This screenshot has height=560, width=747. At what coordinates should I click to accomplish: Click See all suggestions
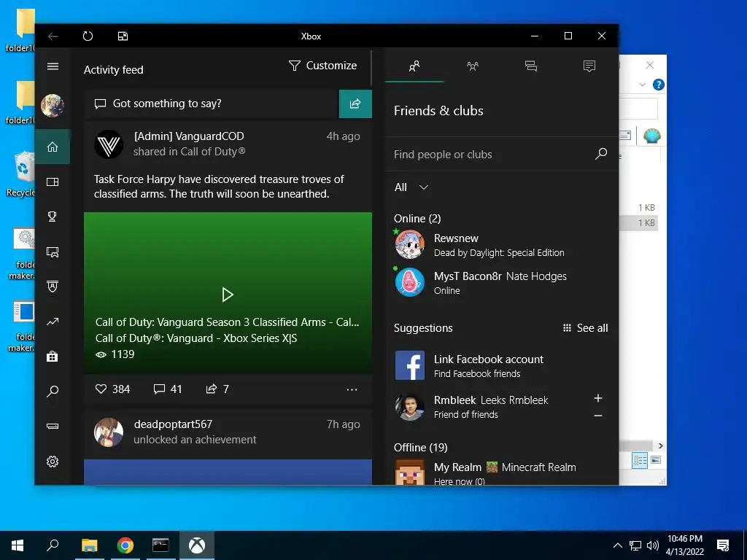pyautogui.click(x=586, y=328)
